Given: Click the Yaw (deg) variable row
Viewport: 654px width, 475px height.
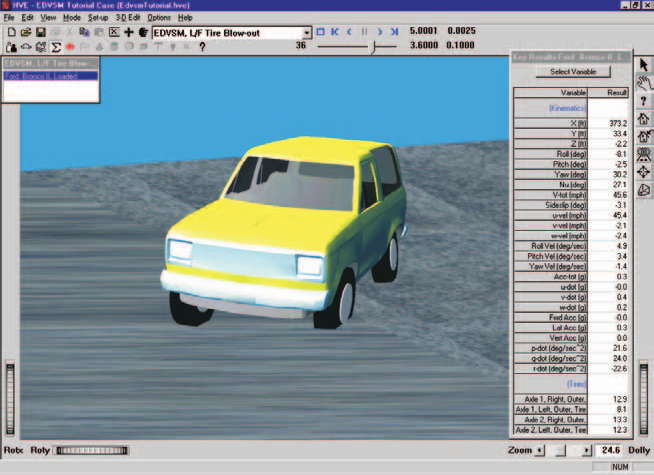Looking at the screenshot, I should 571,174.
